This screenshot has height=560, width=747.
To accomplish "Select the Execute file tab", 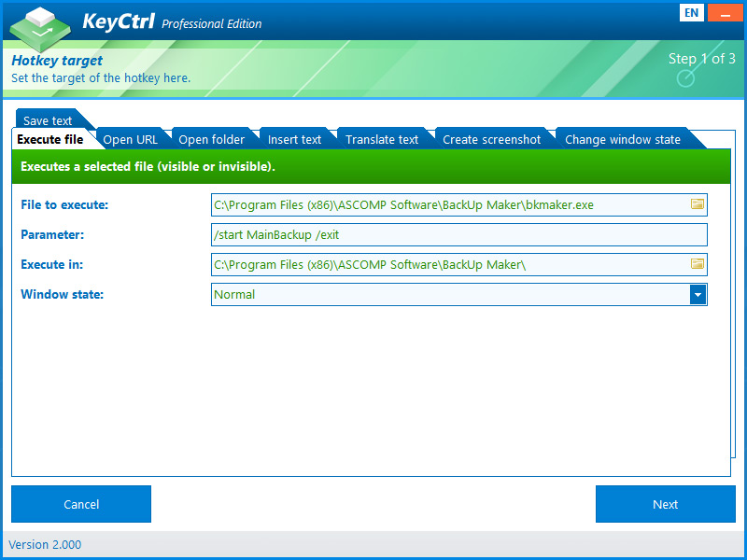I will (50, 139).
